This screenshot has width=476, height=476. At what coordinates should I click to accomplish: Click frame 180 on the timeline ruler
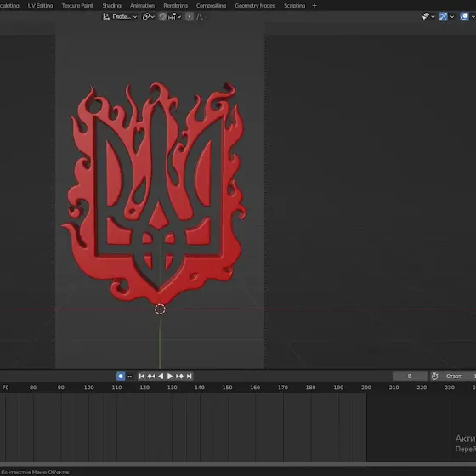pos(310,388)
